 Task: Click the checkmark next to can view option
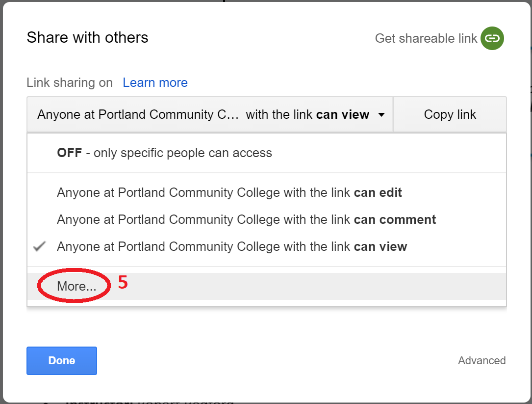[x=39, y=246]
